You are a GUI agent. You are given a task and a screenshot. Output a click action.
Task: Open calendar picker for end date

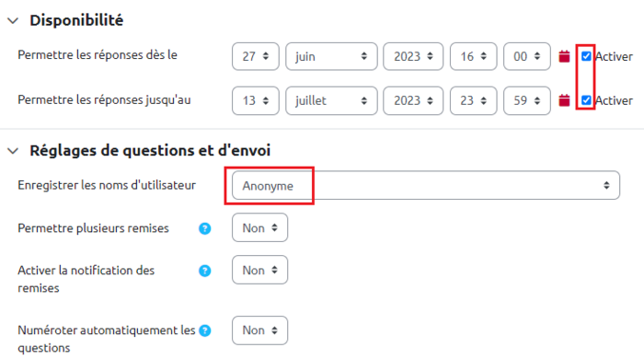pos(564,100)
